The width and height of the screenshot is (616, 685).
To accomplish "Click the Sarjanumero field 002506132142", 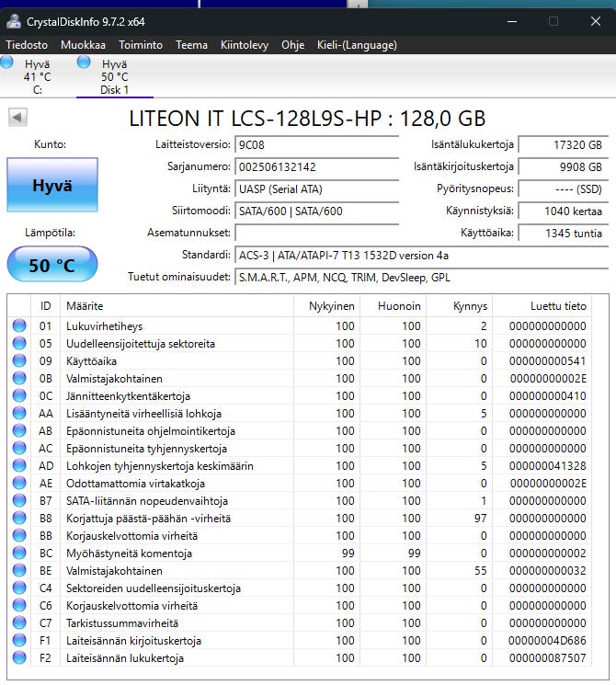I will click(317, 166).
